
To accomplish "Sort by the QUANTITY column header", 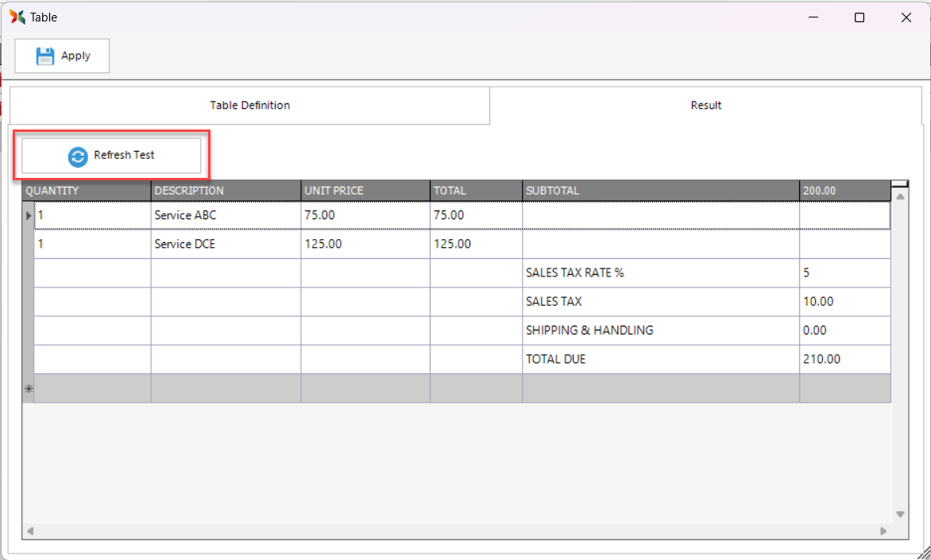I will point(87,191).
